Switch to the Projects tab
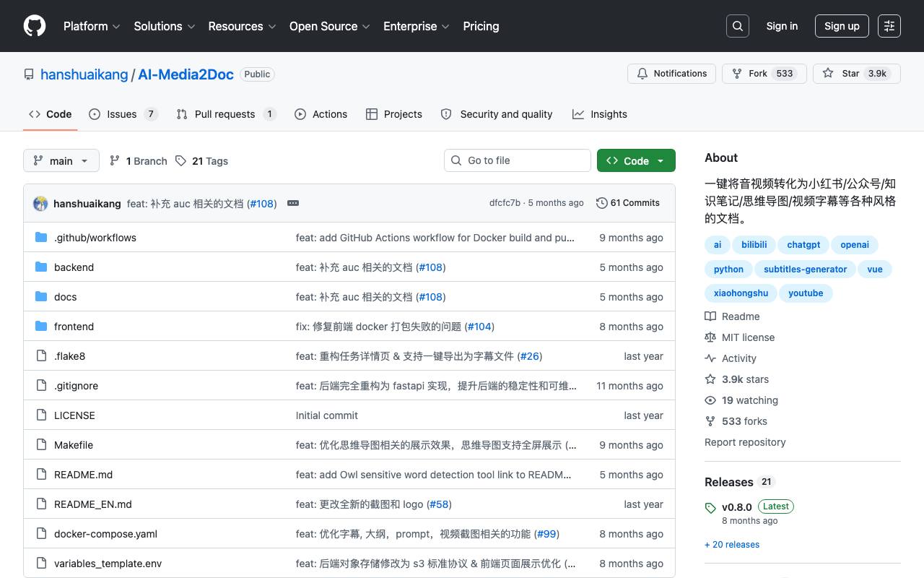The height and width of the screenshot is (578, 924). [x=394, y=114]
